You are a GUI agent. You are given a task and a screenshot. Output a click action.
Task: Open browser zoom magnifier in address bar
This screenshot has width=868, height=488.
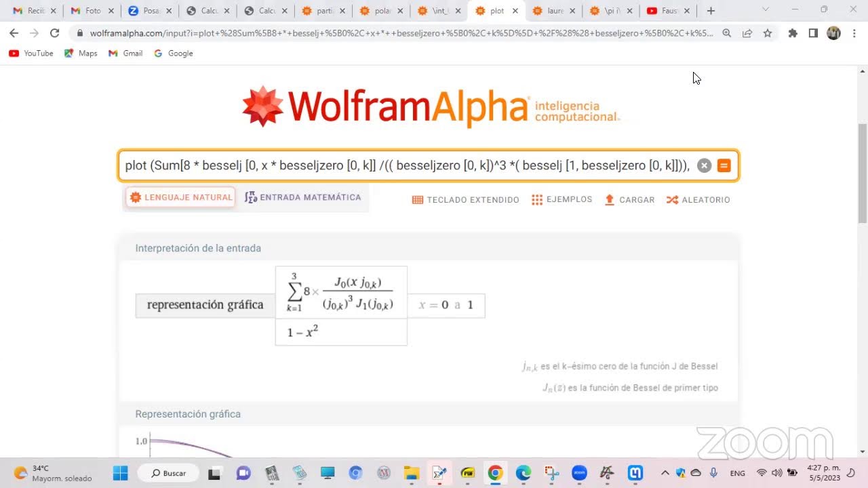click(x=727, y=33)
